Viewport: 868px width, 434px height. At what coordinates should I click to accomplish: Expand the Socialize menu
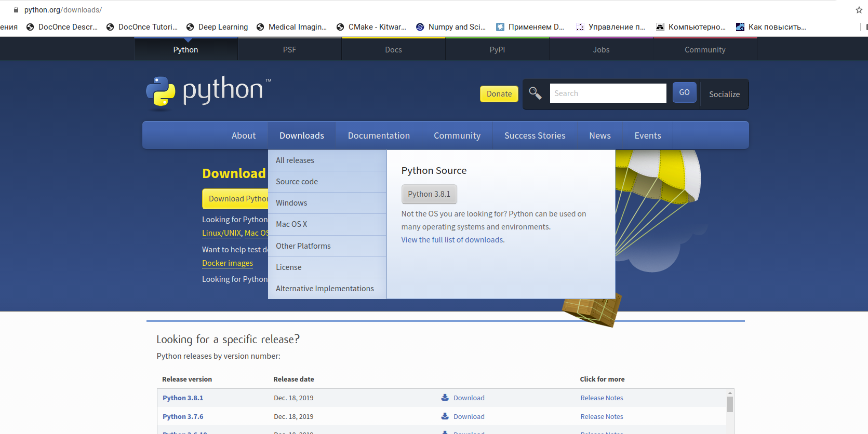click(x=724, y=94)
